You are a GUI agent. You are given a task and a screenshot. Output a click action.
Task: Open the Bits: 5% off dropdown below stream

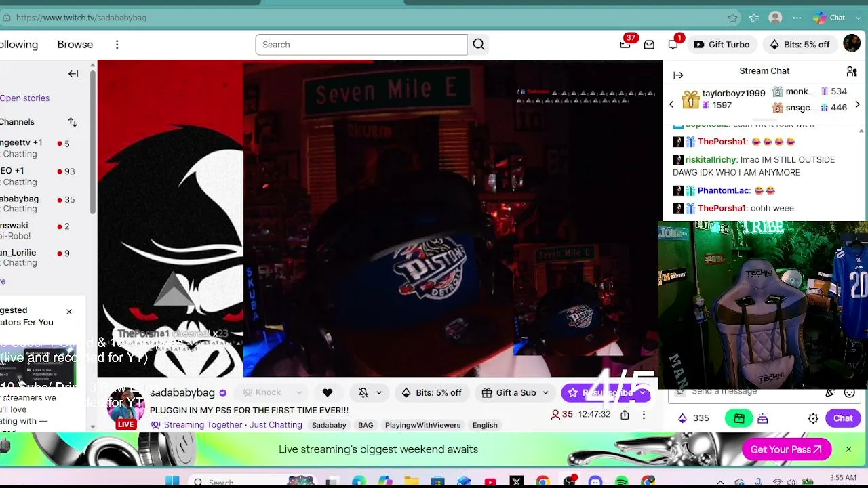(431, 392)
